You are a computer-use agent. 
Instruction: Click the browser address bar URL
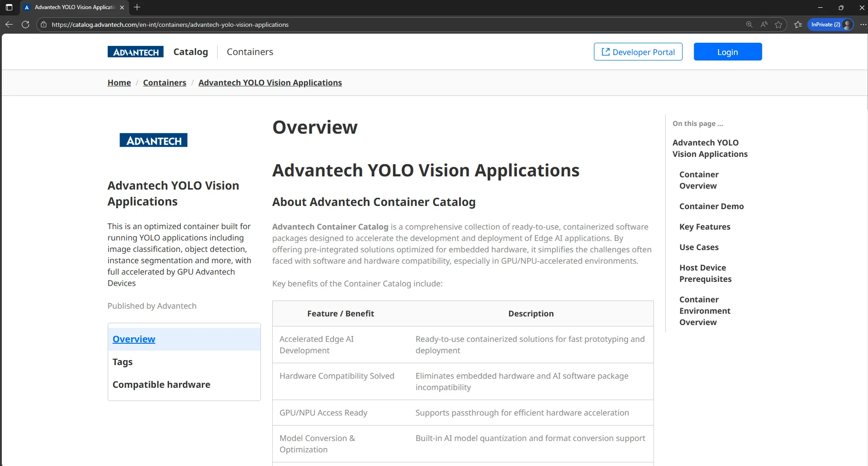(170, 25)
